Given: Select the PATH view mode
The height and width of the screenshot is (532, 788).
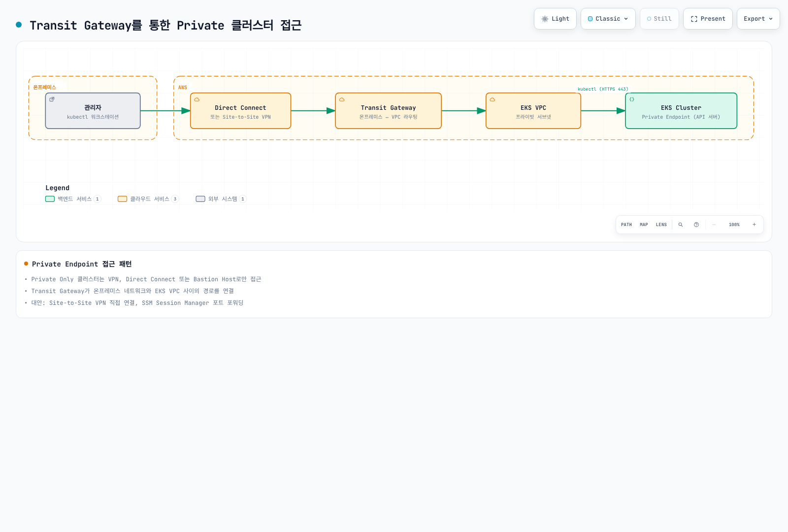Looking at the screenshot, I should [626, 225].
